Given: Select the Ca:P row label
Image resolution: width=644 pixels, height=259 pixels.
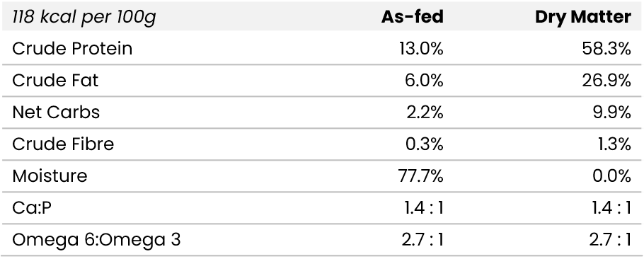Looking at the screenshot, I should point(32,208).
